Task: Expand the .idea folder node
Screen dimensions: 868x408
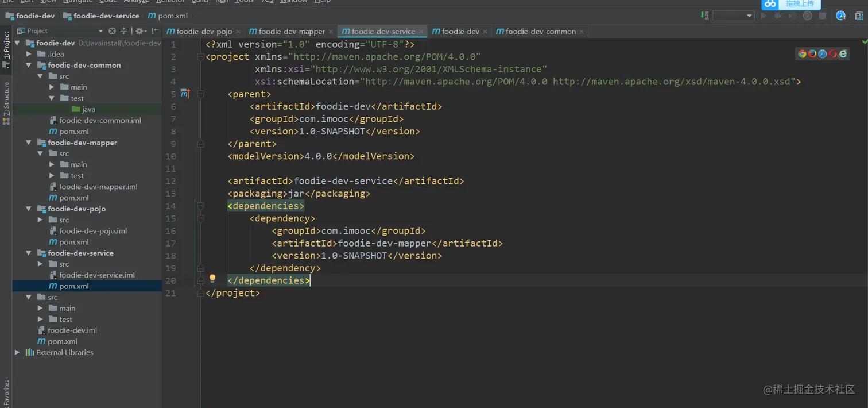Action: click(29, 54)
